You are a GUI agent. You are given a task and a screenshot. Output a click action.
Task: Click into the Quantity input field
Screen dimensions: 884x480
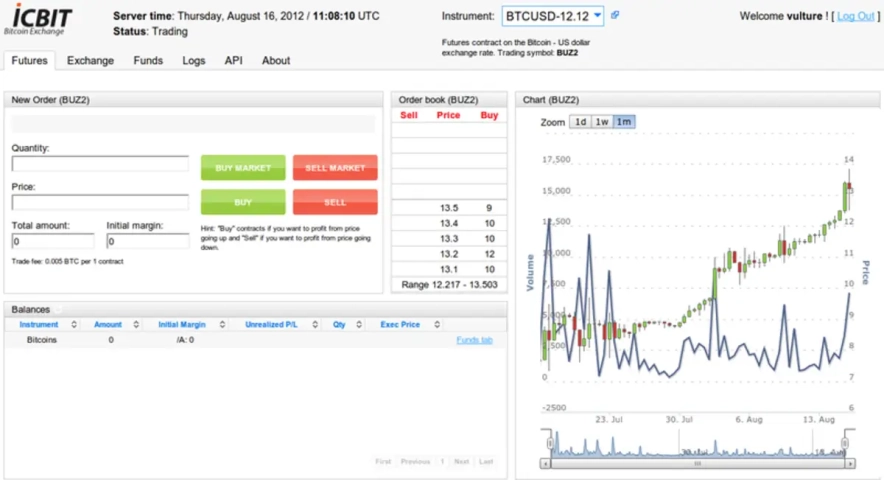point(100,164)
